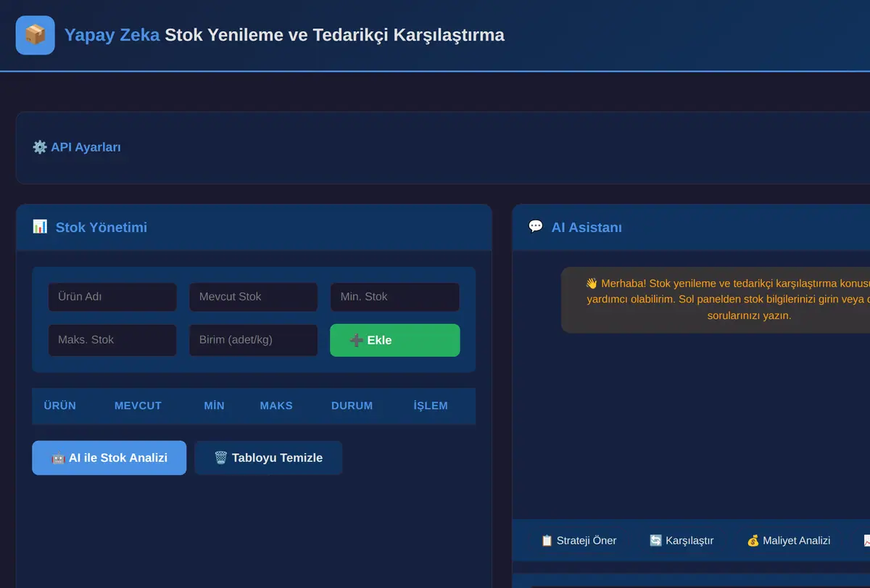The height and width of the screenshot is (588, 870).
Task: Click the gear icon beside API Ayarları
Action: tap(40, 147)
